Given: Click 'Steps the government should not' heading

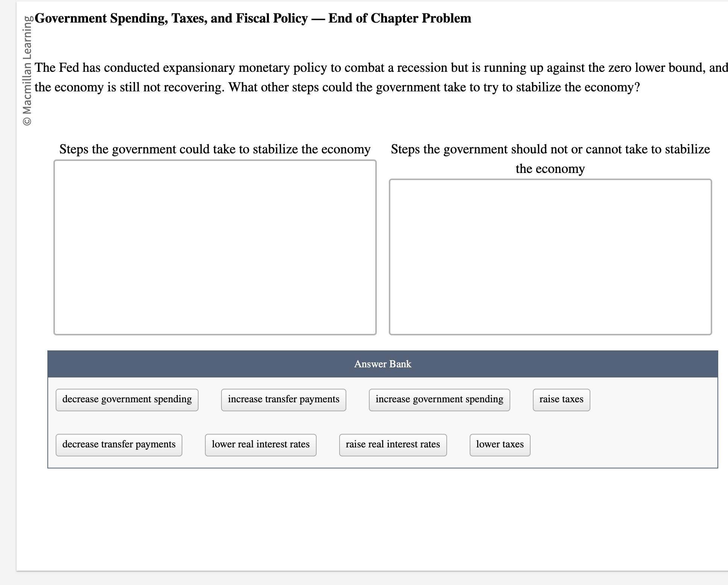Looking at the screenshot, I should coord(550,149).
